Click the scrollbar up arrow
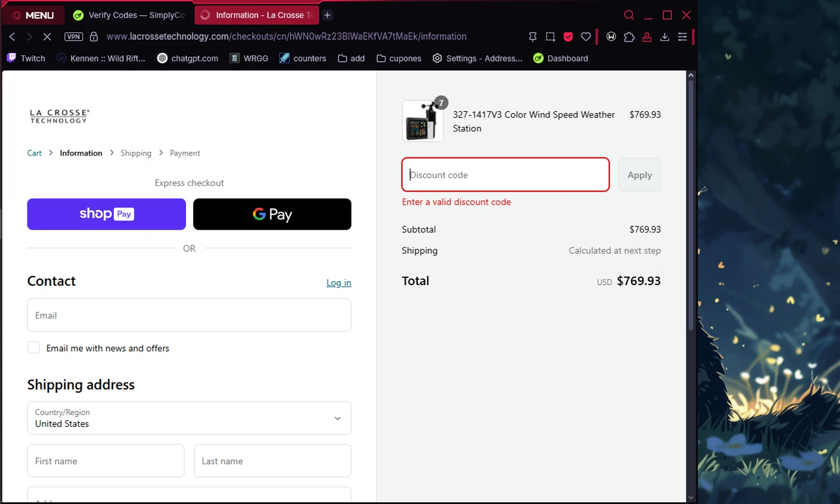Viewport: 840px width, 504px height. pos(690,75)
